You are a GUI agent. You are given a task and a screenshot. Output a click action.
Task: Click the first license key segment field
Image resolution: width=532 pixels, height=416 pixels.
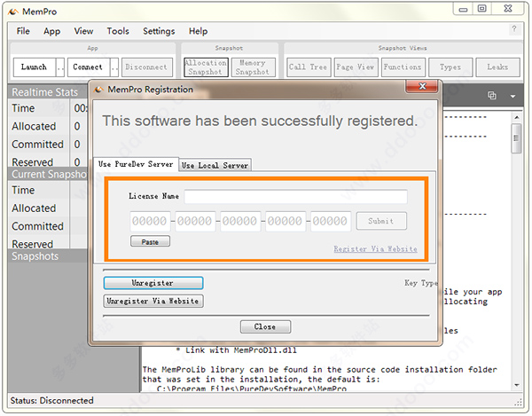click(x=150, y=221)
